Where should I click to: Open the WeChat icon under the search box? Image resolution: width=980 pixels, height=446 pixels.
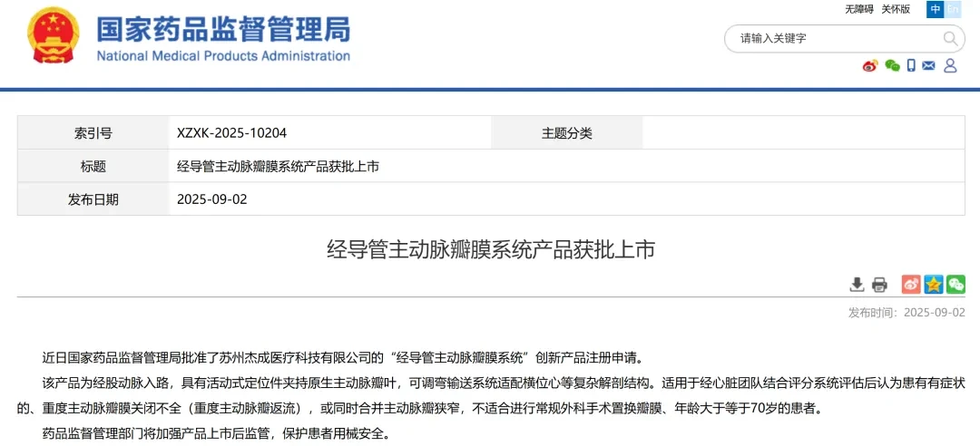click(x=893, y=65)
